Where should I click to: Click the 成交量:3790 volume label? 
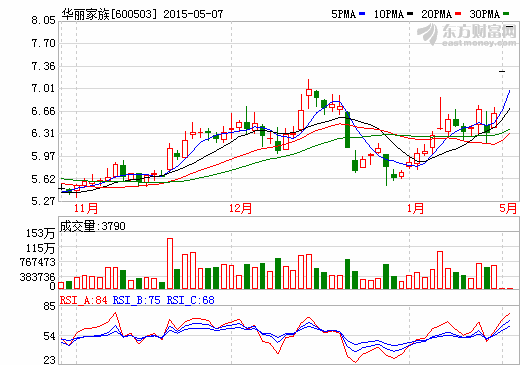[93, 226]
